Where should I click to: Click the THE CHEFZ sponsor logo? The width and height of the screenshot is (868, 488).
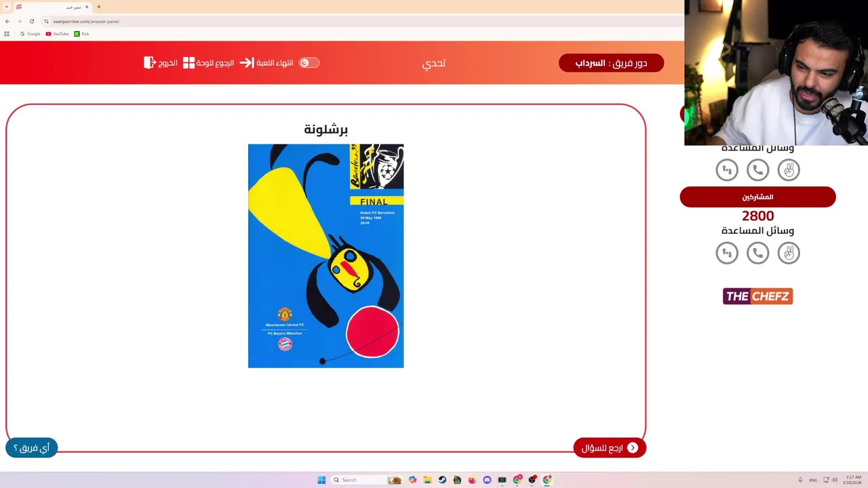[x=757, y=296]
